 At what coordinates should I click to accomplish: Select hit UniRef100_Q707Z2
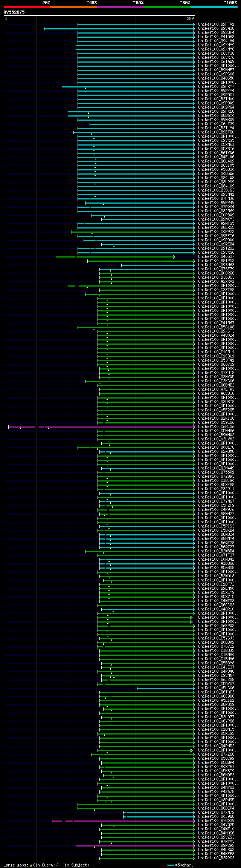coord(216,647)
